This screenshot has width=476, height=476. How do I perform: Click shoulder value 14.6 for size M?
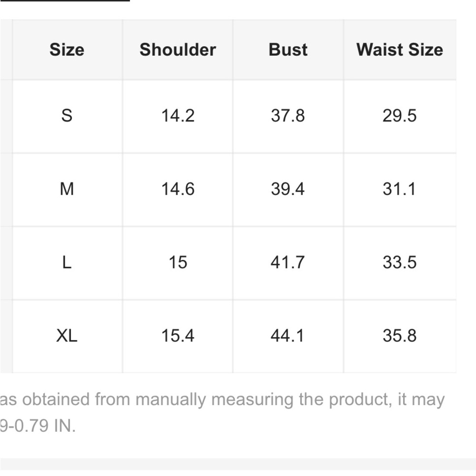coord(178,189)
